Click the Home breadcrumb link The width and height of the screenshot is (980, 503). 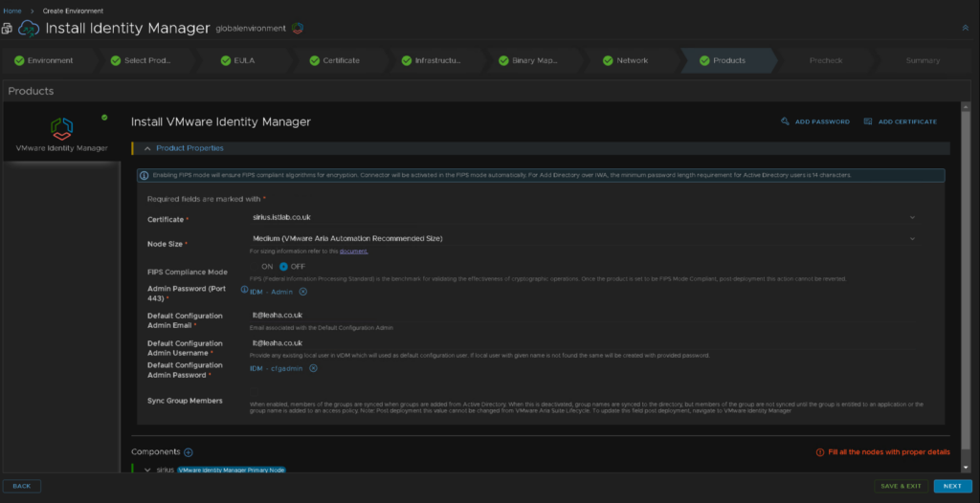pos(12,11)
